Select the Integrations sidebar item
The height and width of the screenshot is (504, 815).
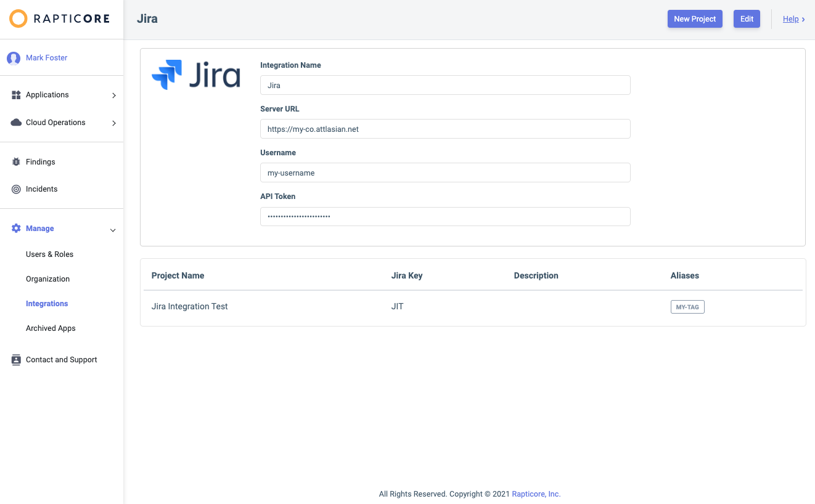tap(47, 304)
